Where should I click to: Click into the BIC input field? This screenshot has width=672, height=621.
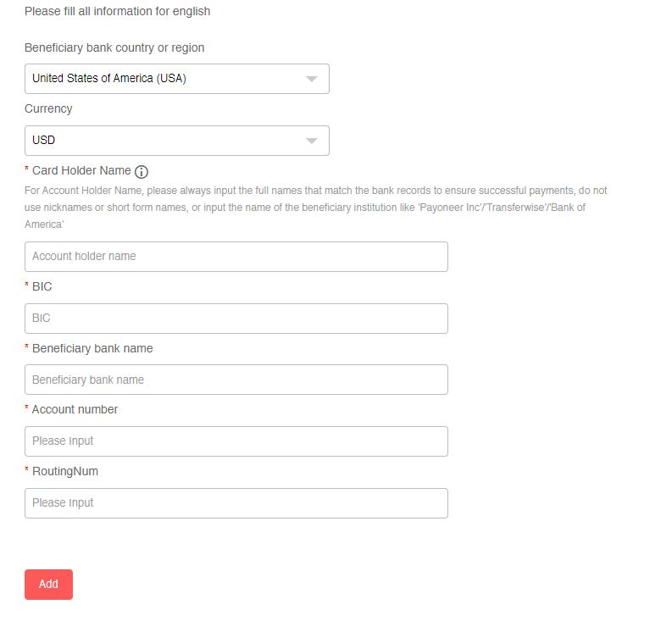pos(236,319)
